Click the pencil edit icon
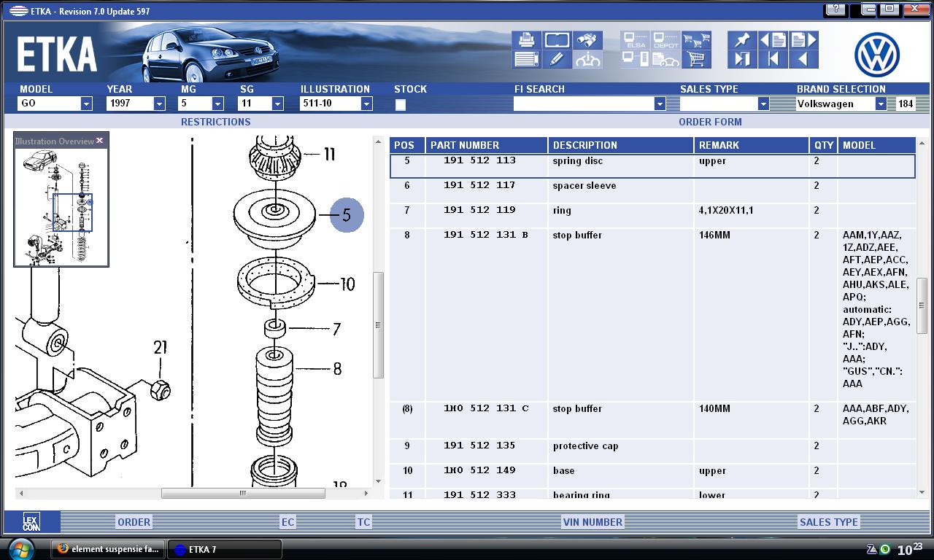 556,59
